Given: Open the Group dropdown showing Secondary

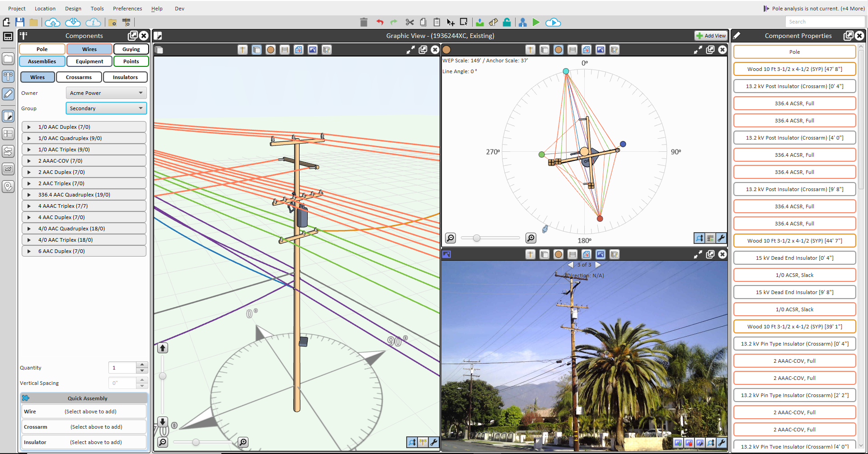Looking at the screenshot, I should [x=106, y=108].
